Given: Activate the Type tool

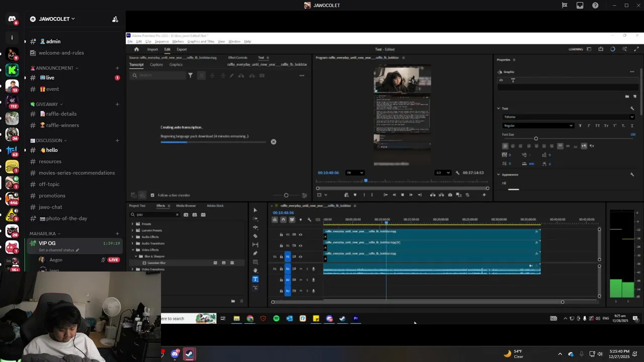Looking at the screenshot, I should point(255,279).
